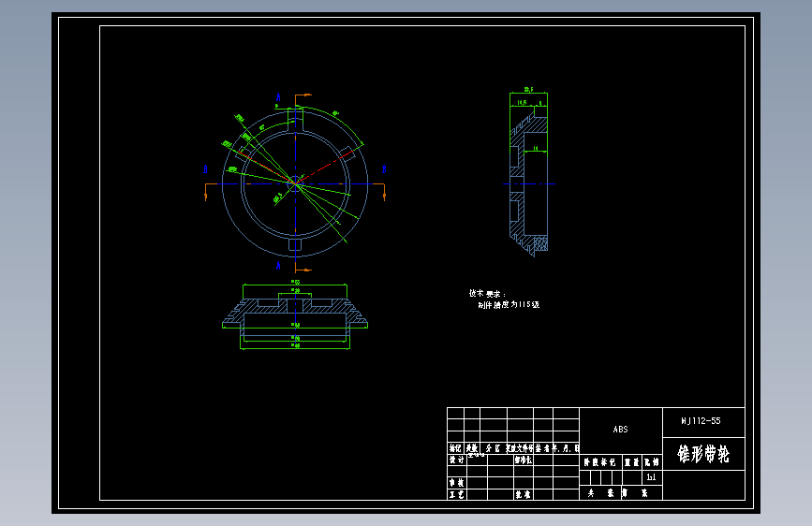This screenshot has height=526, width=812.
Task: Select the IT5 precision note line
Action: (x=509, y=304)
